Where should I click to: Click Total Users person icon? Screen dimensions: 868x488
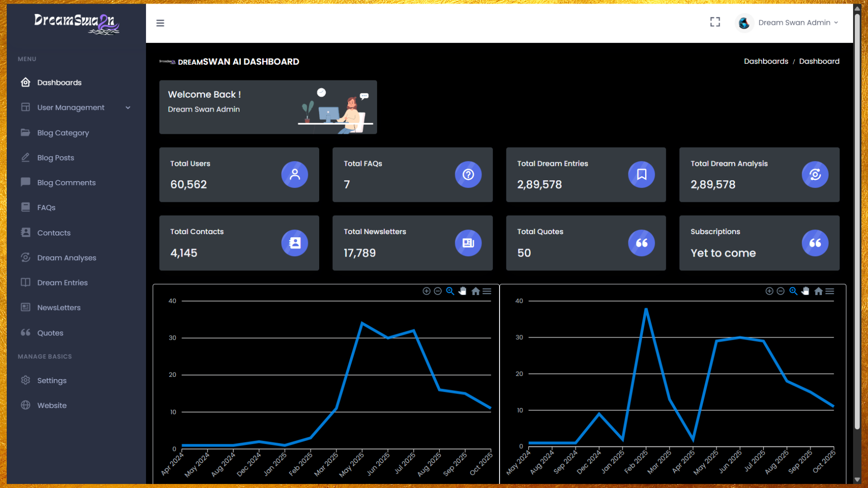(294, 174)
